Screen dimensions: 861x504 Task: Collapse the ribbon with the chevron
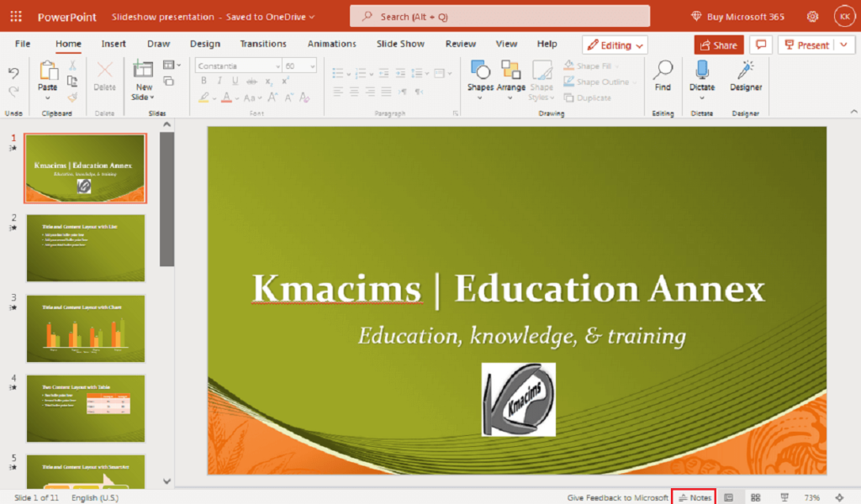853,112
